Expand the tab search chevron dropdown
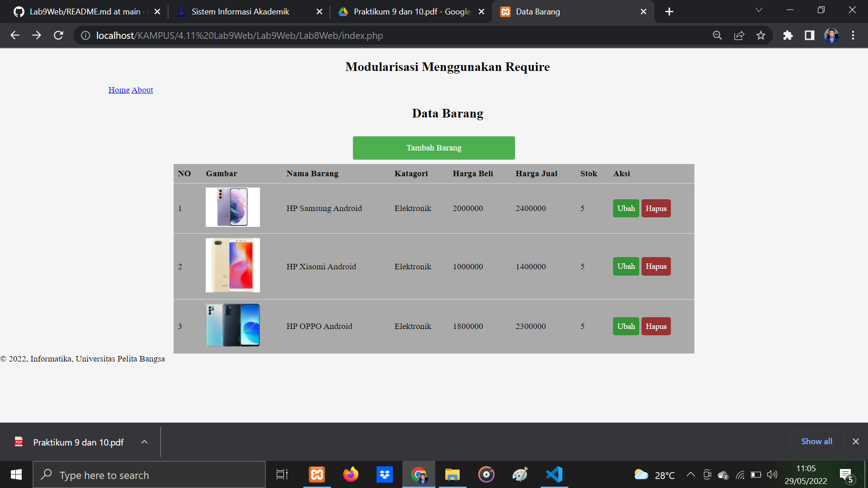The width and height of the screenshot is (868, 488). [759, 10]
